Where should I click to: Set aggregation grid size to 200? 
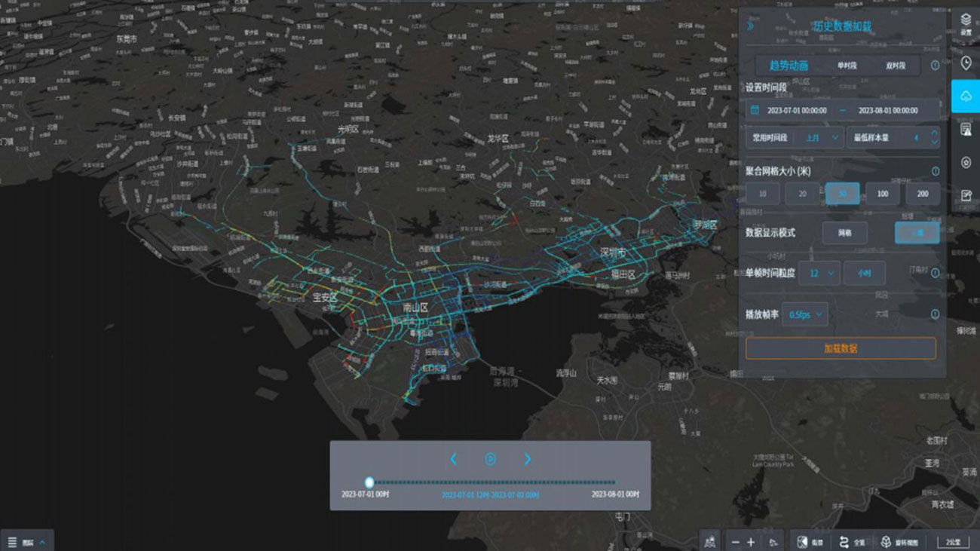click(x=922, y=194)
